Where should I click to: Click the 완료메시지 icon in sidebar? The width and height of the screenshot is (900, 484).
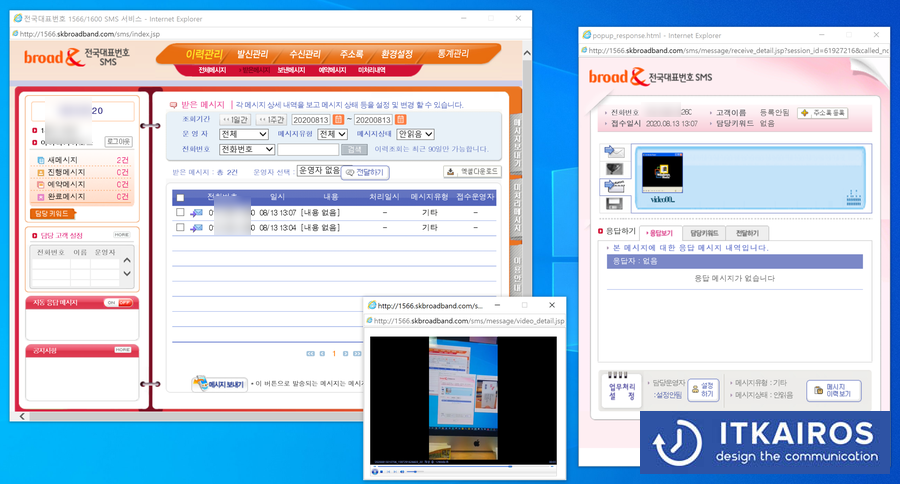pyautogui.click(x=41, y=196)
